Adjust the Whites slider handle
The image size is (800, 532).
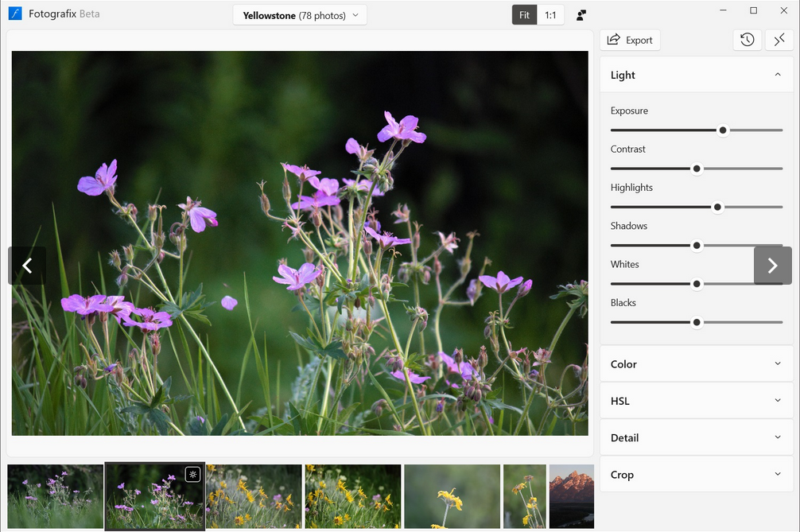click(697, 284)
